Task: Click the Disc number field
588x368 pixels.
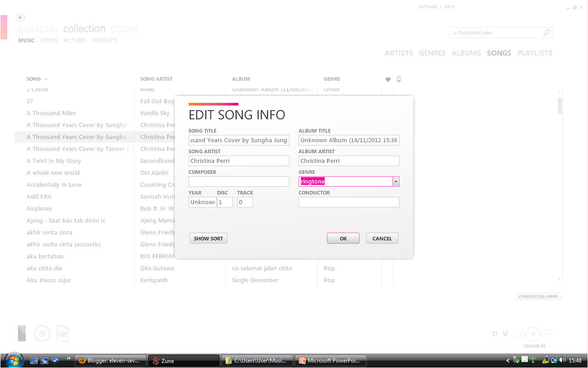Action: pyautogui.click(x=225, y=202)
